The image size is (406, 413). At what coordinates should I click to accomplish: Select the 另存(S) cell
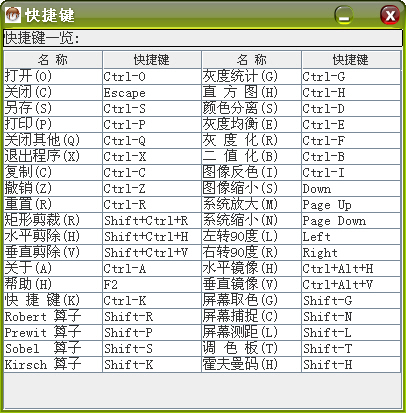[53, 109]
